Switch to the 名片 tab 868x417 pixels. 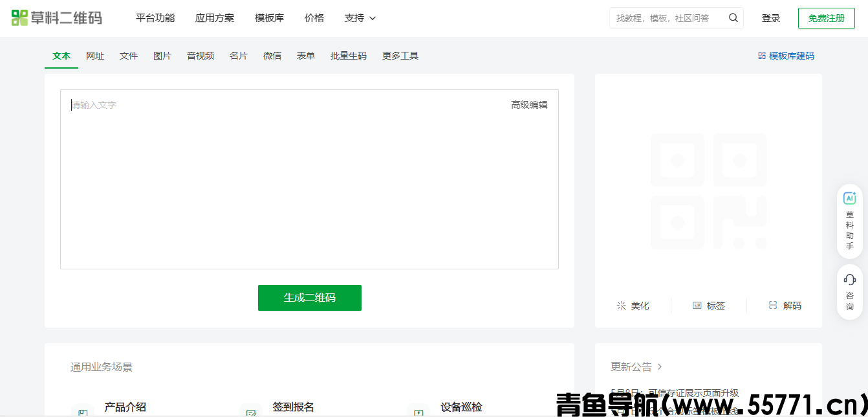(x=239, y=56)
